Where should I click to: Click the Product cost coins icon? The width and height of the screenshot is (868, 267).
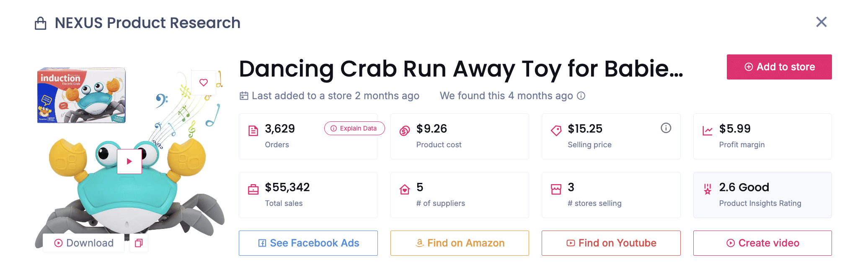point(404,131)
